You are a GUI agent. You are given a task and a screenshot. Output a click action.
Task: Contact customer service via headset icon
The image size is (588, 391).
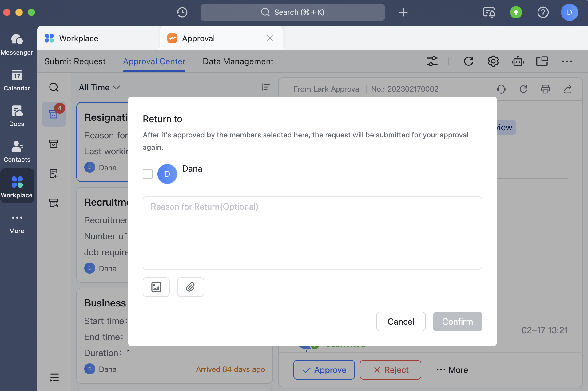tap(501, 89)
